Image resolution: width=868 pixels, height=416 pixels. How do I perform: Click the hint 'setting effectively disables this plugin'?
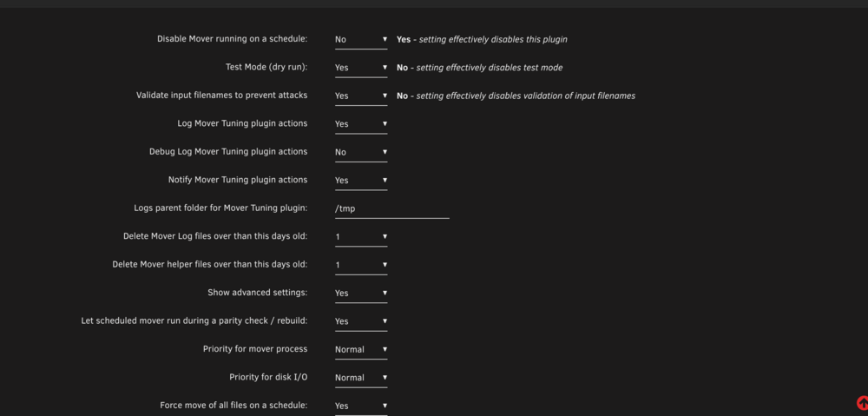tap(493, 39)
